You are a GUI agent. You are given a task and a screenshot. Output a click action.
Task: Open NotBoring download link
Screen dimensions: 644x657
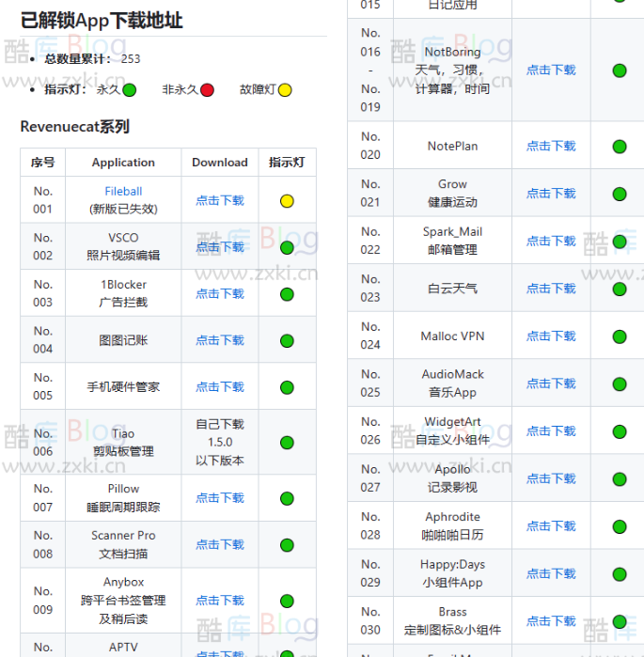(x=551, y=70)
